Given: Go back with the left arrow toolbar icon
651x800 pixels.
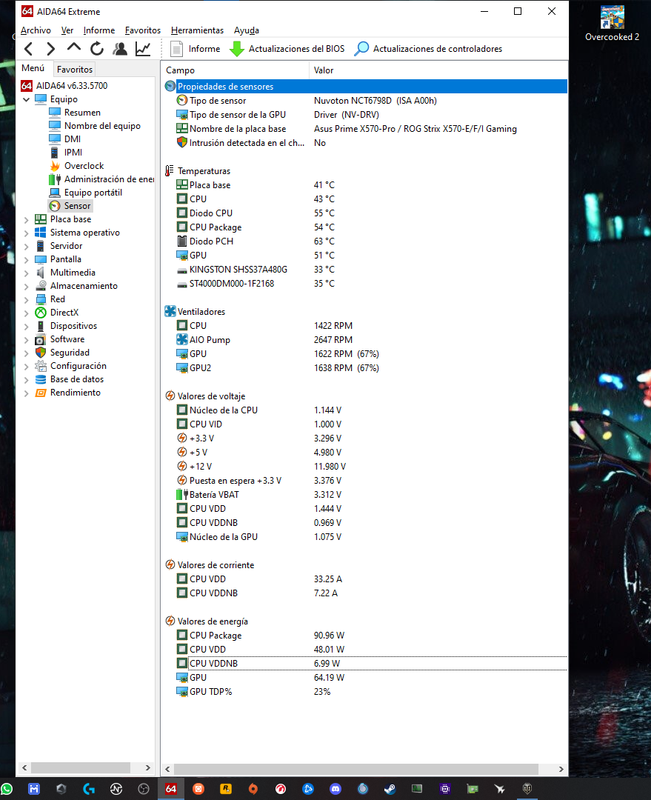Looking at the screenshot, I should 29,49.
